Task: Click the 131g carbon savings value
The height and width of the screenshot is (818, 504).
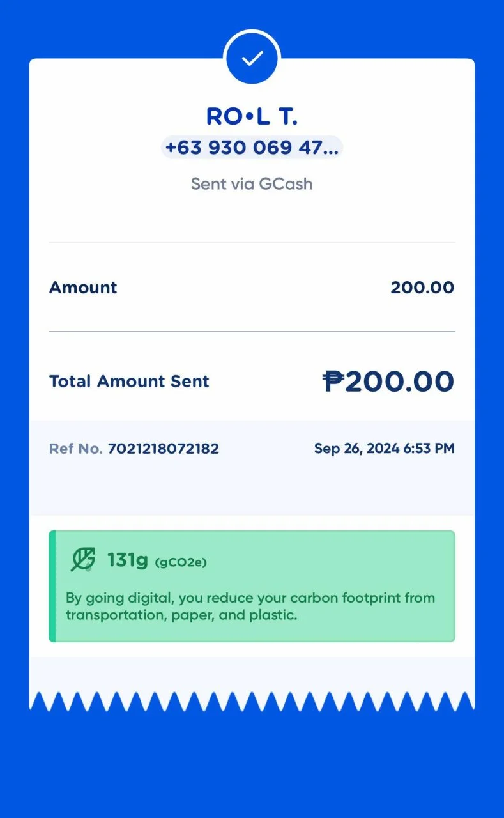Action: coord(127,560)
